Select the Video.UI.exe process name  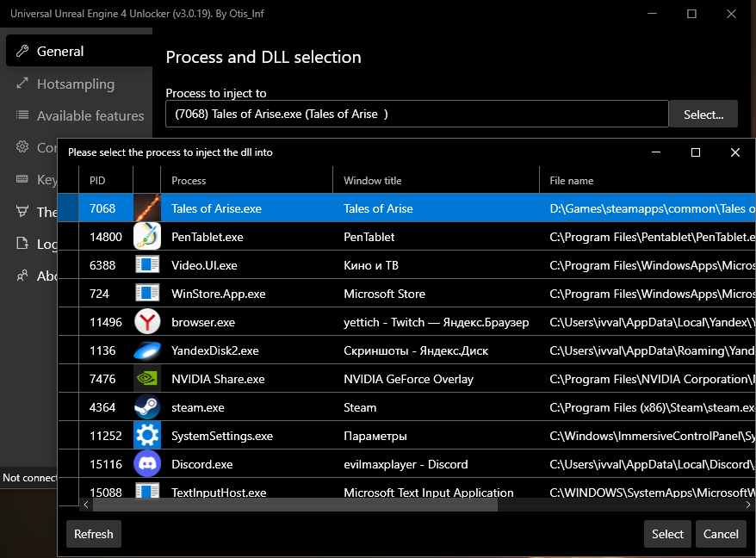point(204,265)
